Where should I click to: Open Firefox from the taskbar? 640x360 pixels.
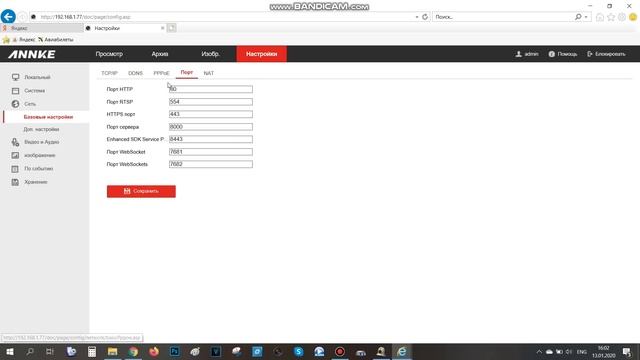(154, 351)
